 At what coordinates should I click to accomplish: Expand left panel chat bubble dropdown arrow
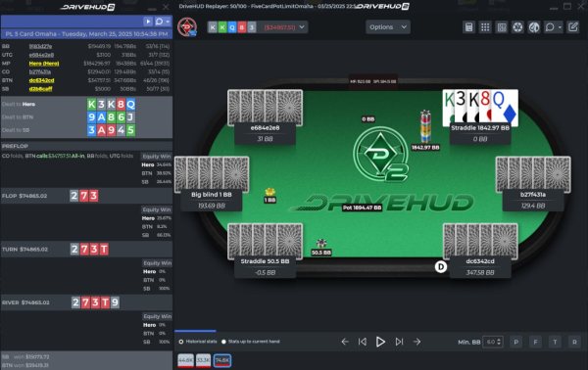point(168,22)
